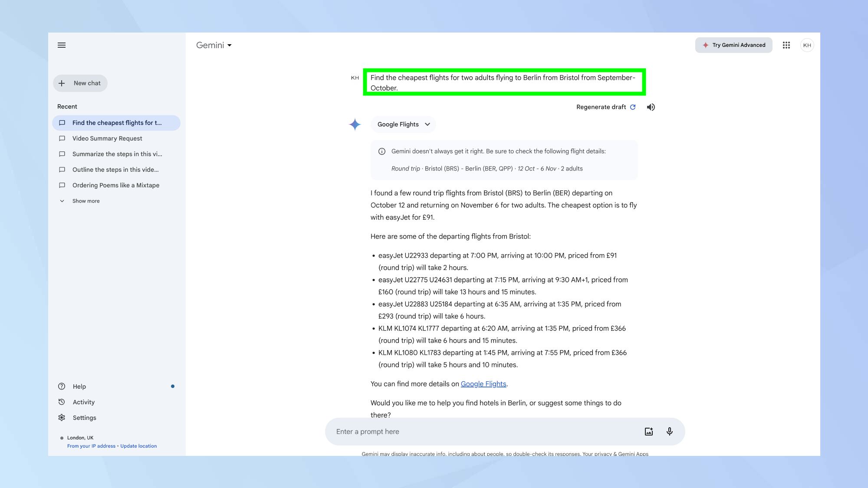Click the image upload icon in prompt bar
This screenshot has width=868, height=488.
coord(649,432)
